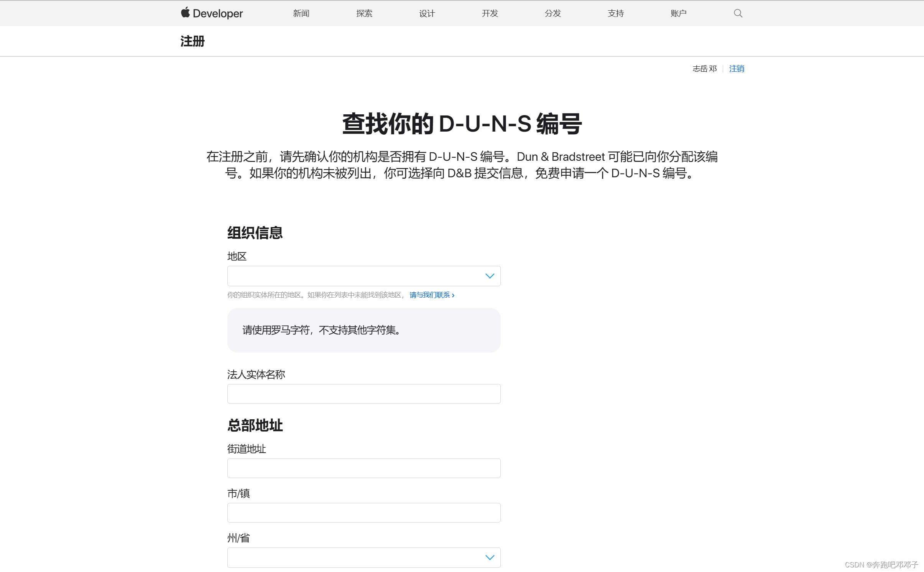Open the 探索 navigation item

pyautogui.click(x=364, y=13)
